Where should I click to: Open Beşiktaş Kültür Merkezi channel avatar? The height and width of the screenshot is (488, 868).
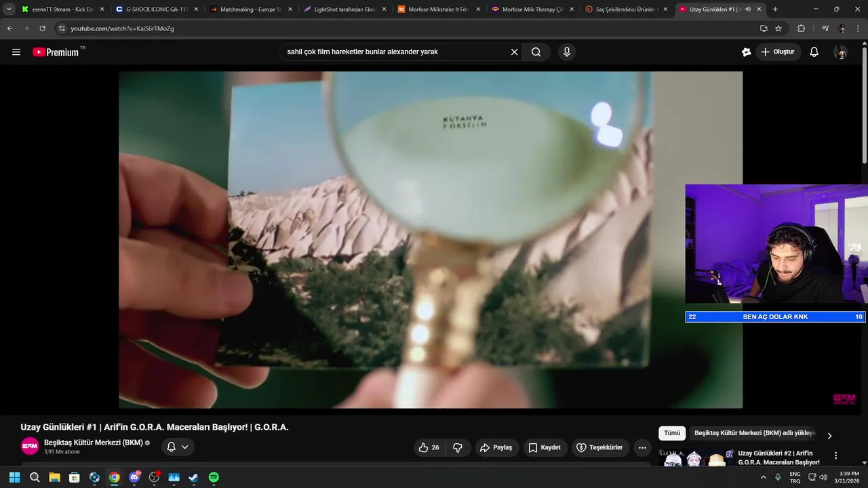[x=30, y=446]
